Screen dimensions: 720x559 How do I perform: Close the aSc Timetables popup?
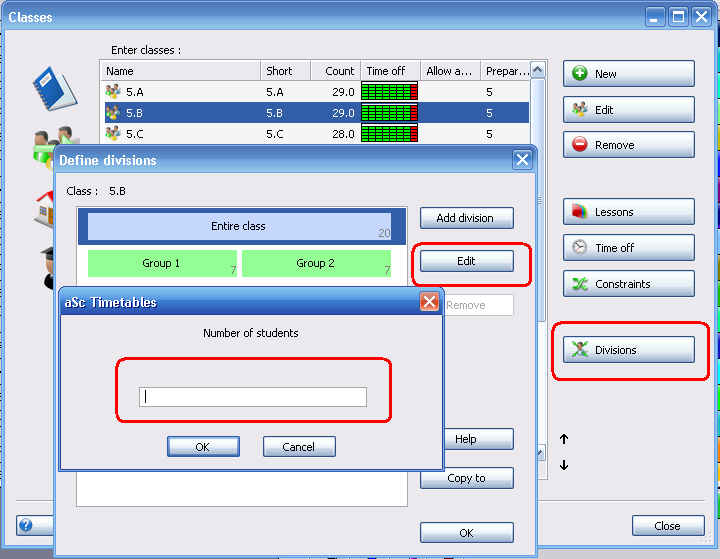[429, 302]
